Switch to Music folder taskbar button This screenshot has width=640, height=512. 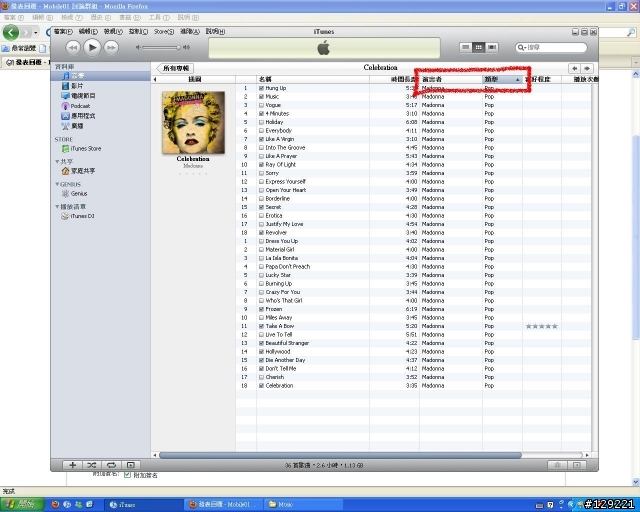tap(304, 505)
